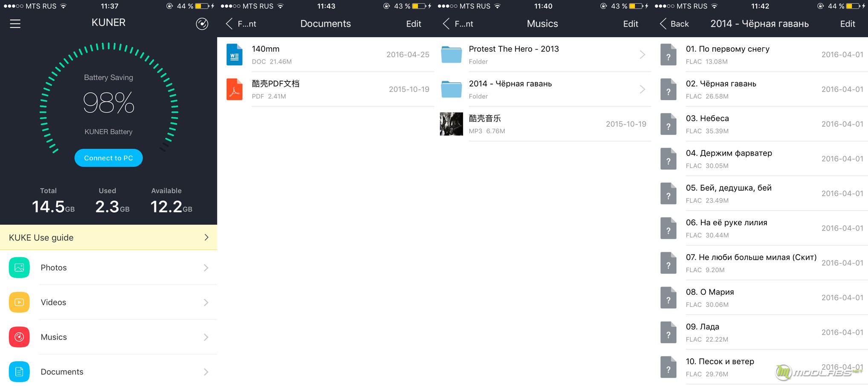Open the 2014 - Чёрная гавань folder icon
This screenshot has height=386, width=868.
(x=451, y=89)
